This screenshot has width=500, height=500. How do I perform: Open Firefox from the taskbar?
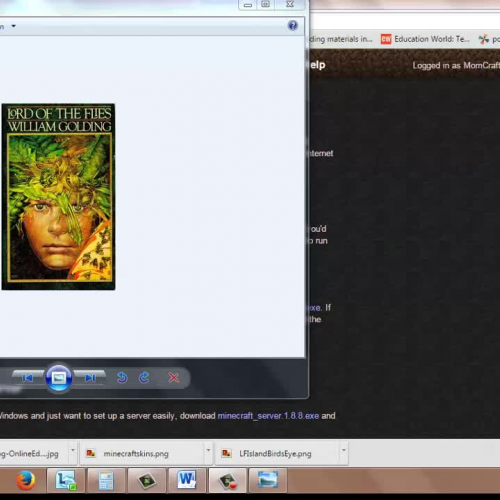[x=25, y=480]
